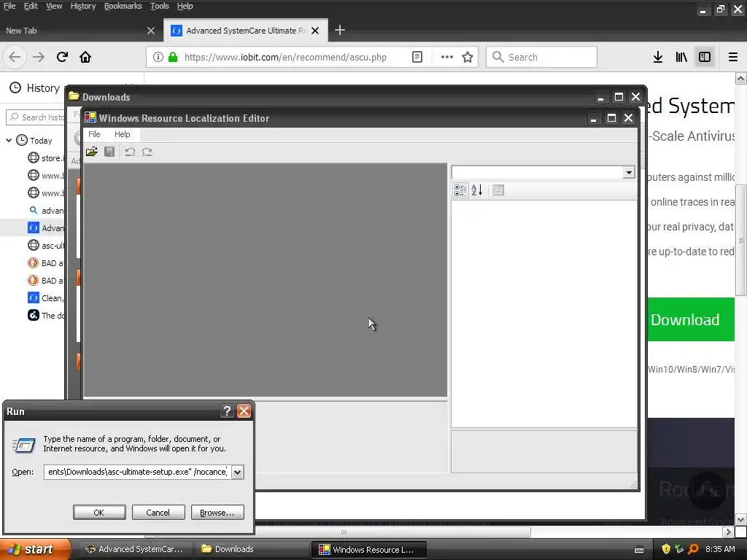The image size is (747, 560).
Task: Open the store history entry
Action: click(45, 158)
